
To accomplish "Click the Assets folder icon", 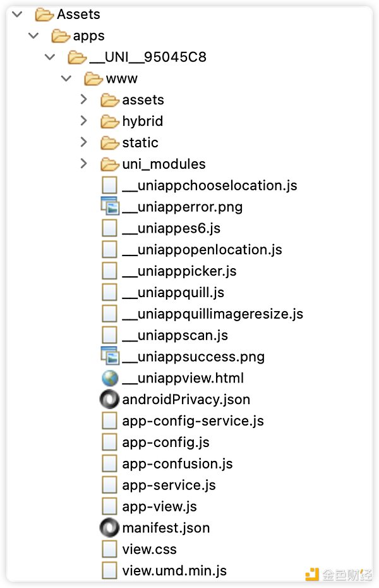I will tap(45, 15).
